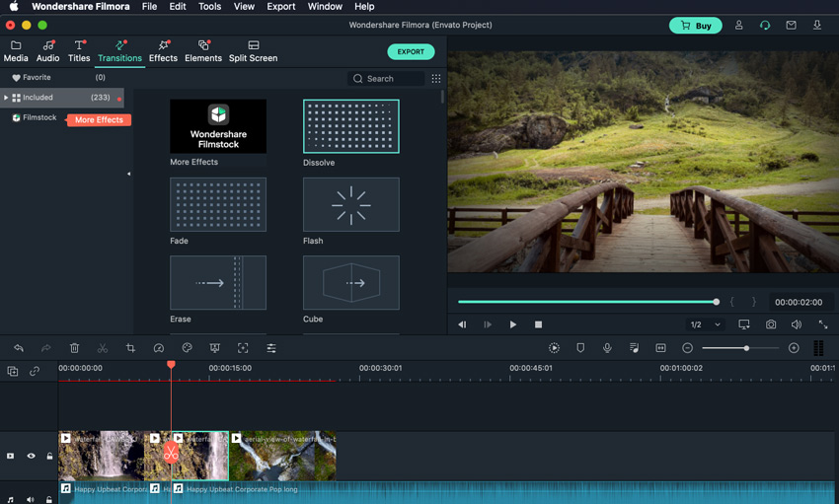The width and height of the screenshot is (839, 504).
Task: Click the preview playback progress slider
Action: coord(588,302)
